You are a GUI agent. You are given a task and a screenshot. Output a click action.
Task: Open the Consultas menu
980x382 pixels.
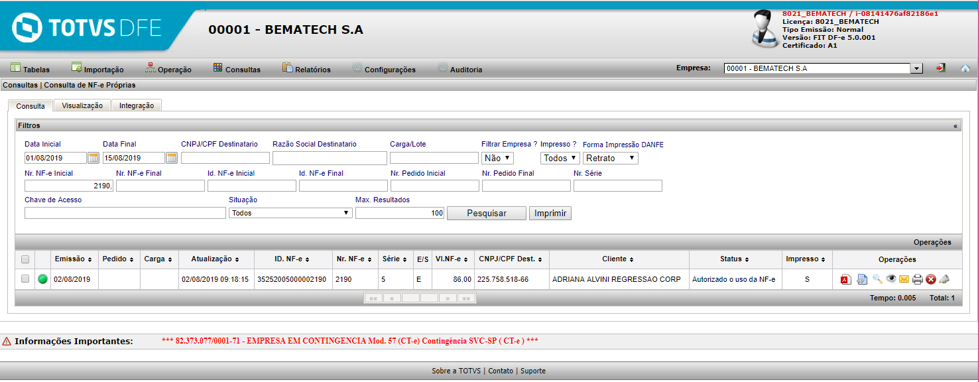(237, 69)
